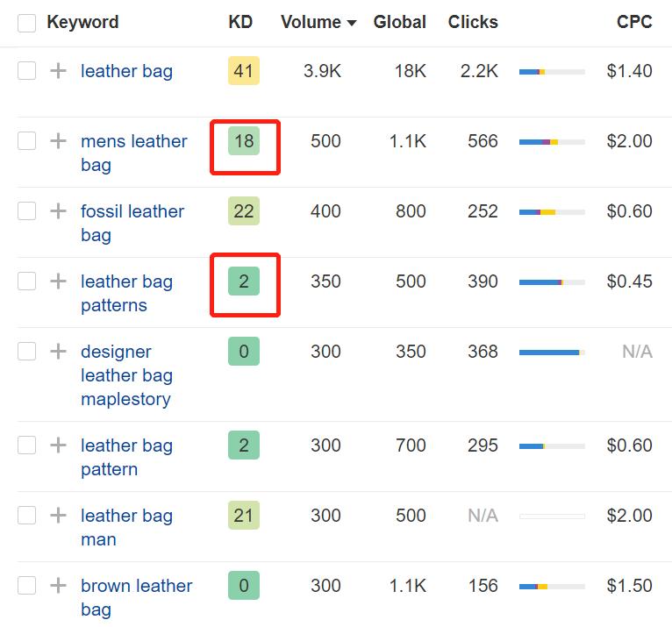Viewport: 672px width, 627px height.
Task: Select the fossil leather bag checkbox
Action: pos(27,211)
